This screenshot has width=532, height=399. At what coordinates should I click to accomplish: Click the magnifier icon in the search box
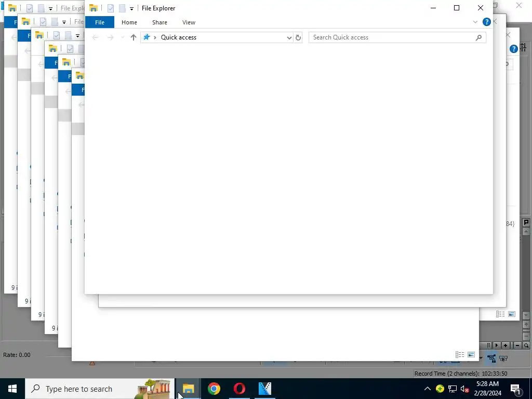click(478, 37)
